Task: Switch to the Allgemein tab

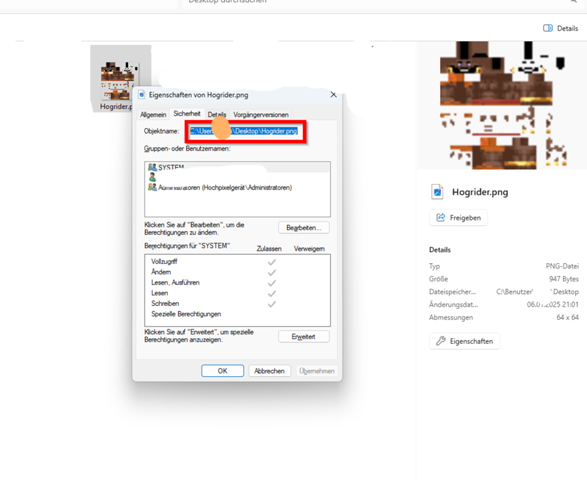Action: [x=153, y=115]
